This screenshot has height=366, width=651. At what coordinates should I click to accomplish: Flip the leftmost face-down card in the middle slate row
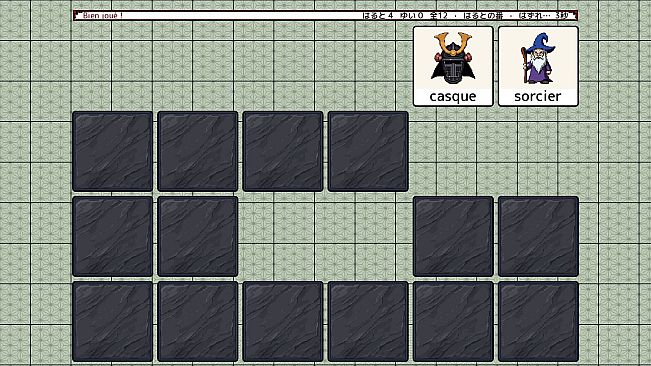113,237
